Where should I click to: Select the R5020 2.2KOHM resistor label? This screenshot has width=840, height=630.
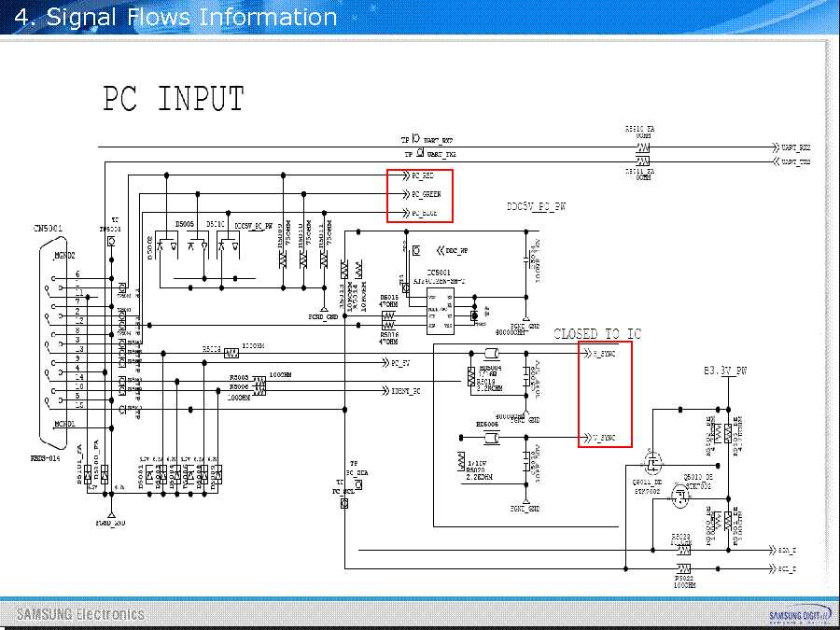[x=480, y=473]
